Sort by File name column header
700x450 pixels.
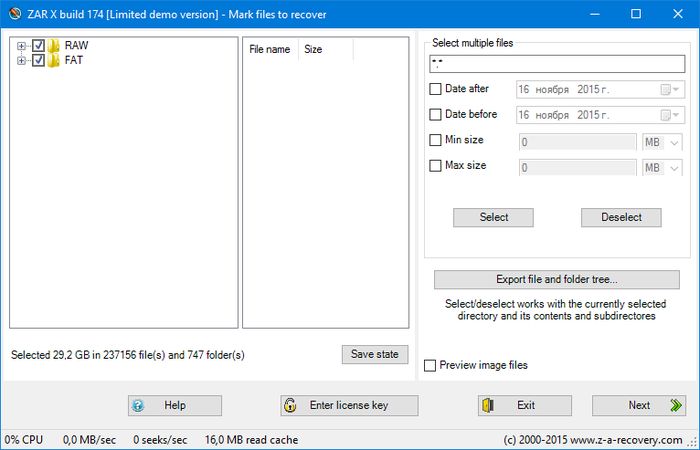[270, 49]
